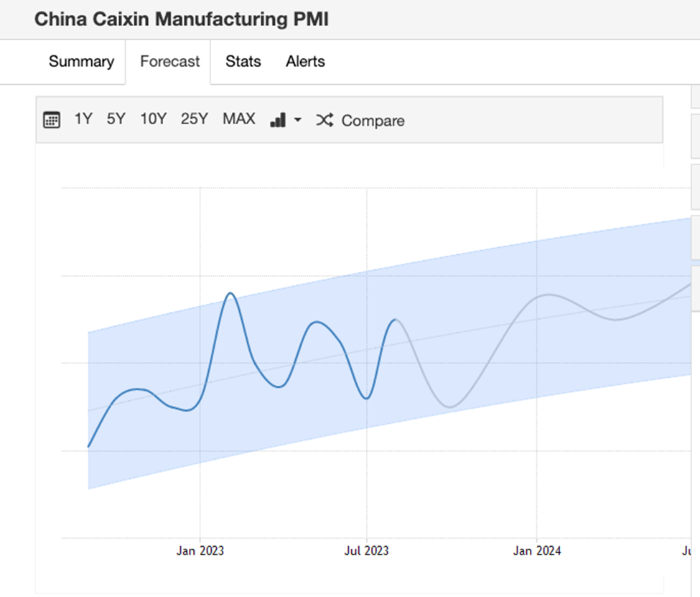Click the highest blue line peak
700x597 pixels.
click(230, 293)
